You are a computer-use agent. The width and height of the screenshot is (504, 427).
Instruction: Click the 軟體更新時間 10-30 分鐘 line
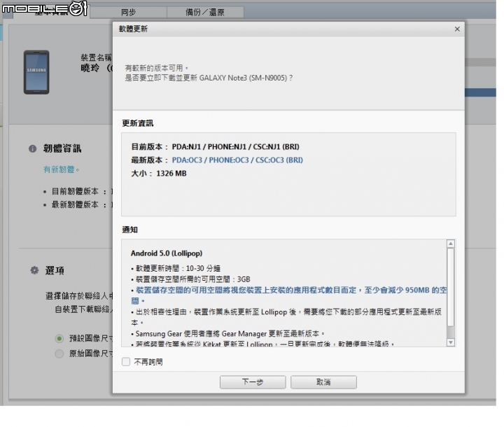[176, 268]
